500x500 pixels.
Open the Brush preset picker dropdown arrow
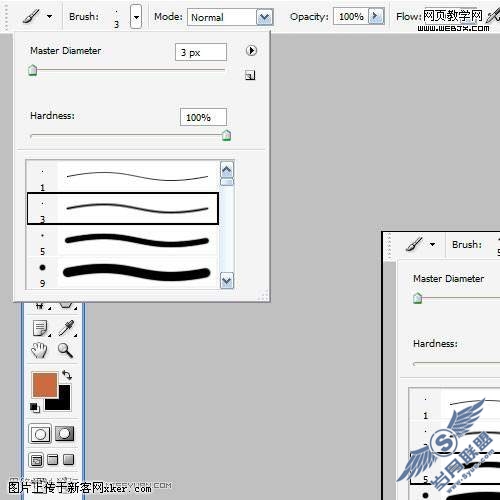(136, 17)
